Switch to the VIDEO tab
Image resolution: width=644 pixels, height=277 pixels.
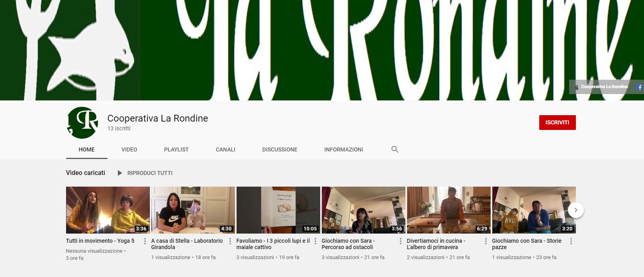[129, 149]
